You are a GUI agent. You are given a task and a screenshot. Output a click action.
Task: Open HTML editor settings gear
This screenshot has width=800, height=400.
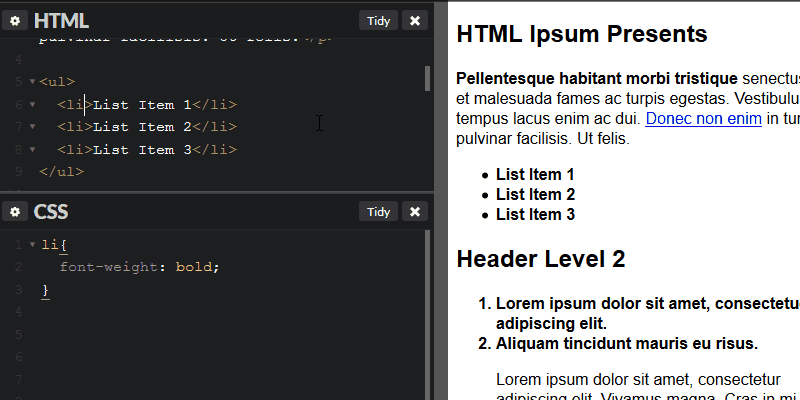pyautogui.click(x=15, y=21)
